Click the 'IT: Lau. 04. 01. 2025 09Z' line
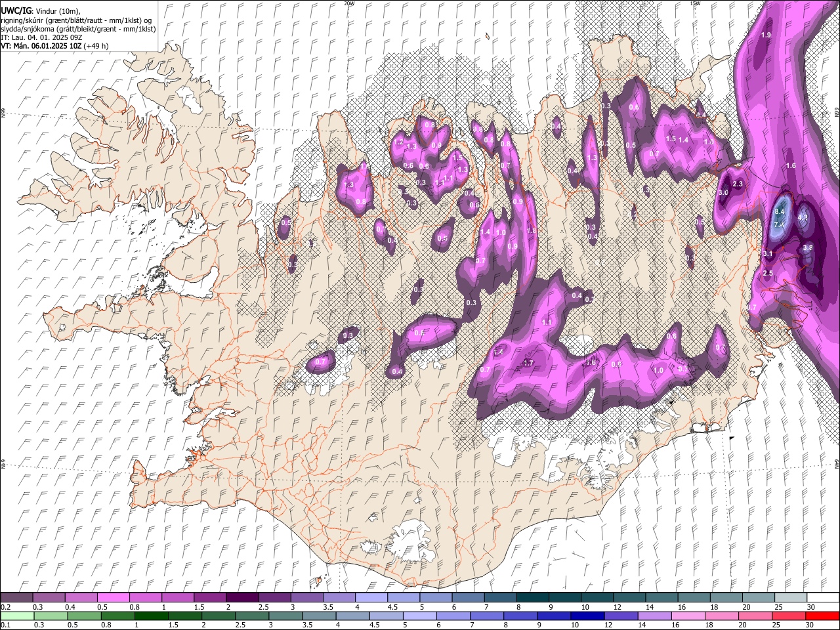The image size is (840, 630). (x=42, y=37)
